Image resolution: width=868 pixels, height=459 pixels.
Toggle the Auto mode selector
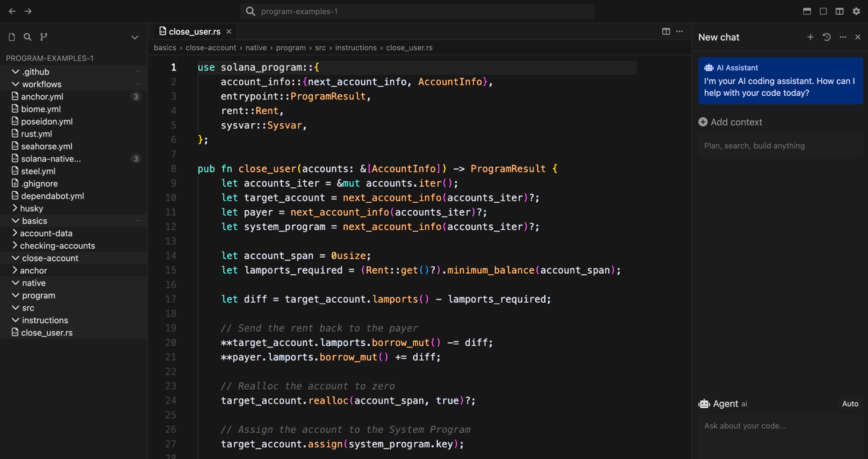tap(850, 404)
